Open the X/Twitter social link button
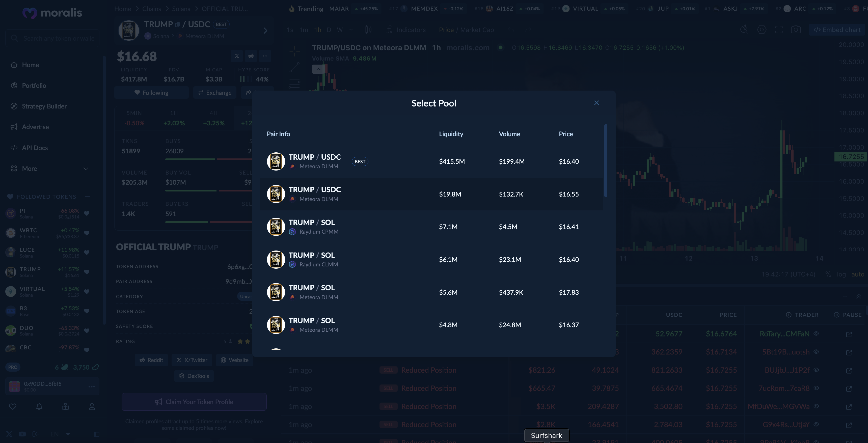Image resolution: width=868 pixels, height=443 pixels. click(x=192, y=360)
